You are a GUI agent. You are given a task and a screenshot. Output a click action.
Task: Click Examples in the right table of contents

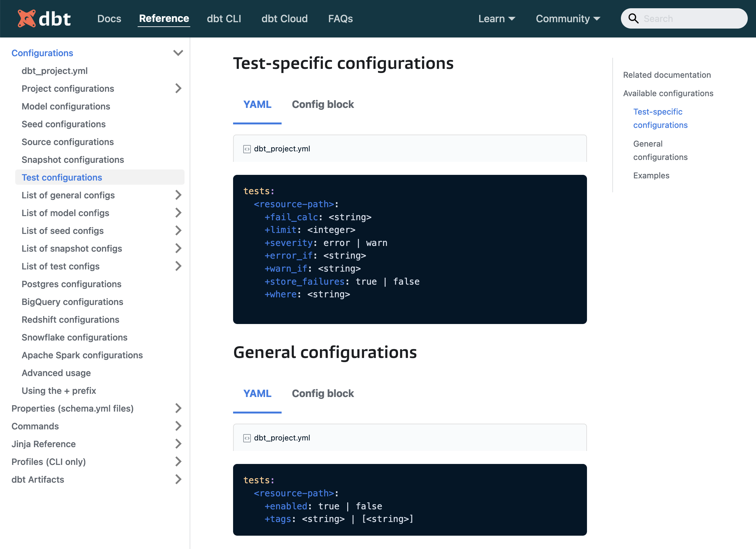(651, 175)
